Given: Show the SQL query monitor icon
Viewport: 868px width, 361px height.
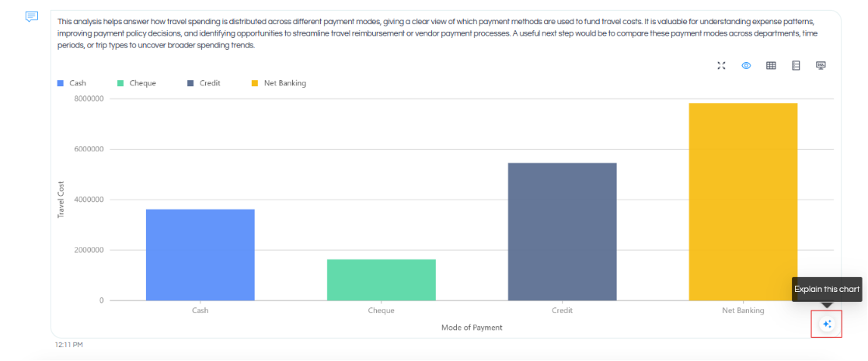Looking at the screenshot, I should click(821, 66).
